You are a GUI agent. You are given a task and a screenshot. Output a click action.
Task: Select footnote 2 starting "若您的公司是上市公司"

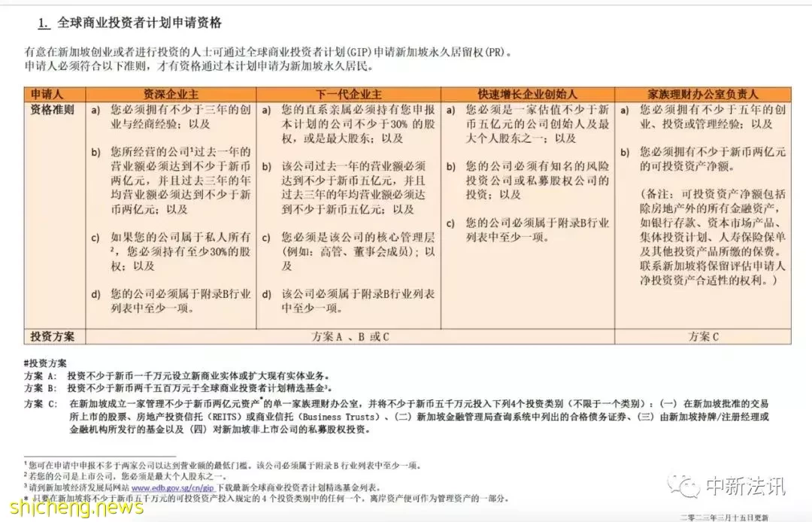coord(125,476)
